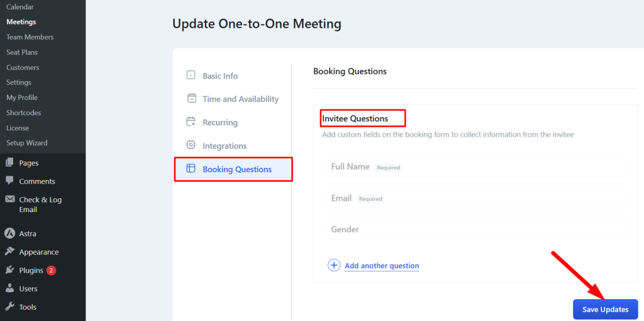The image size is (644, 321).
Task: Click the Tools wrench icon
Action: 9,307
